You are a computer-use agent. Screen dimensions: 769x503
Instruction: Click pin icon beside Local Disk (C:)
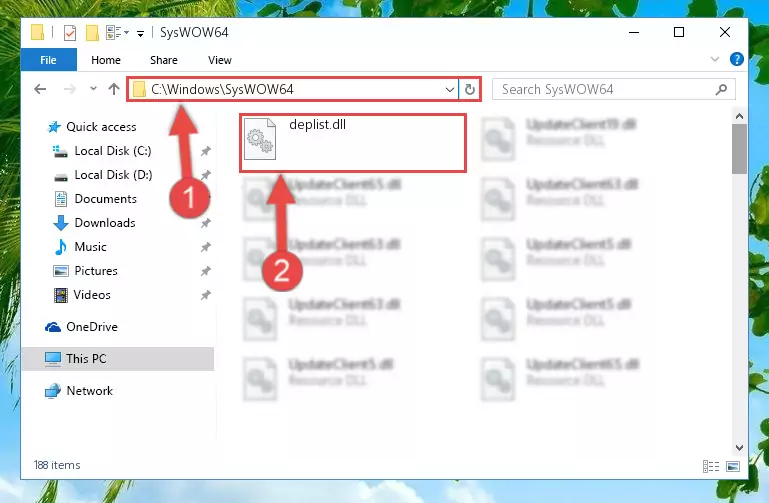pos(205,151)
